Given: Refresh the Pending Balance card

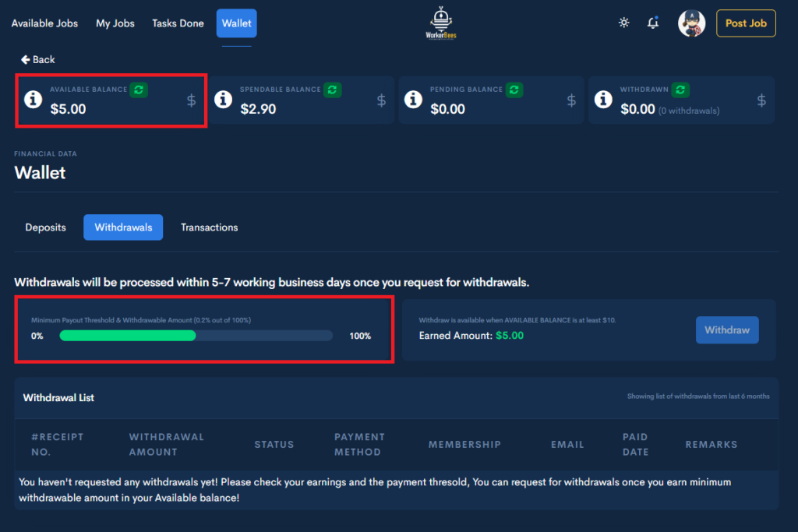Looking at the screenshot, I should pos(514,90).
